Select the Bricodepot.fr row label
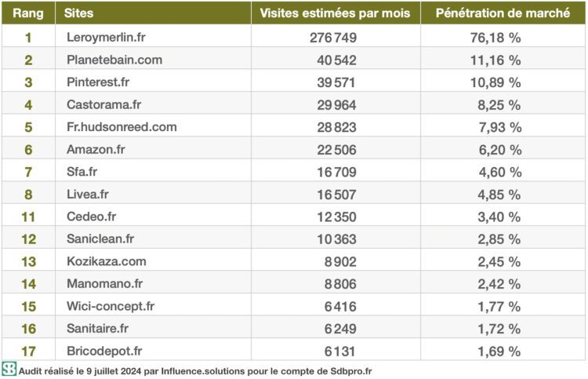This screenshot has width=588, height=379. pyautogui.click(x=105, y=351)
